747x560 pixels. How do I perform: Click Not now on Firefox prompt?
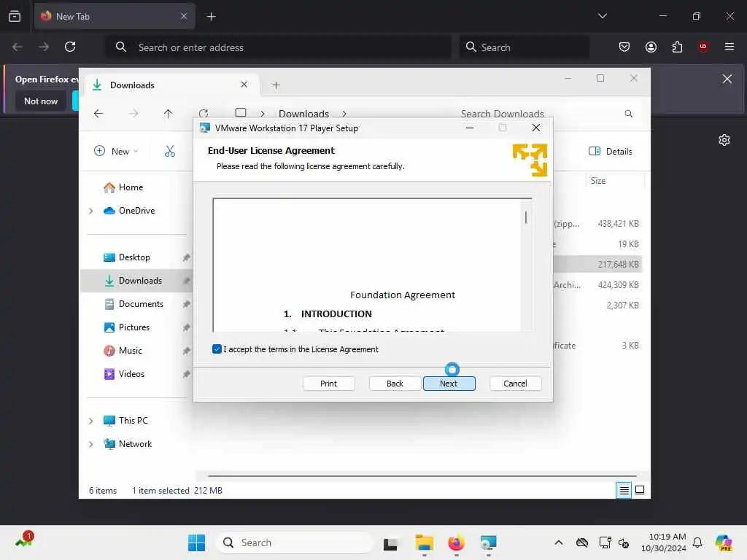pos(41,101)
